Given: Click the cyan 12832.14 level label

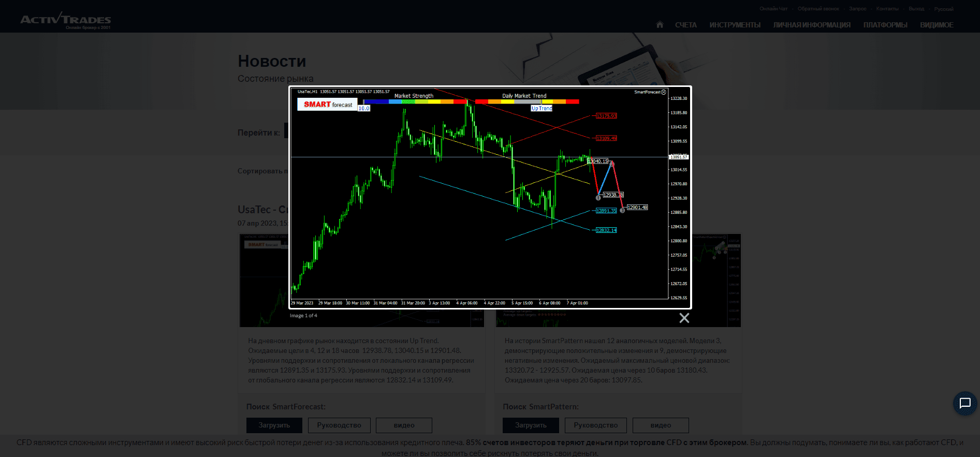Looking at the screenshot, I should (x=606, y=230).
